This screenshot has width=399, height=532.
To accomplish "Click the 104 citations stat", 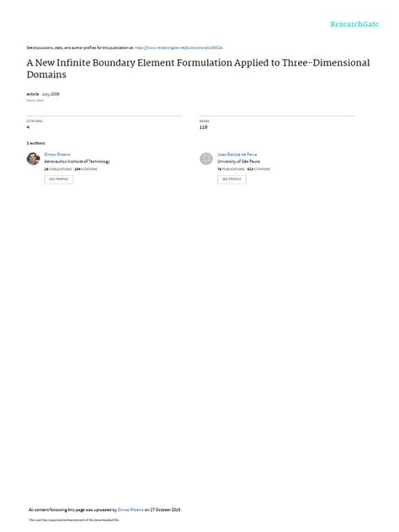I will click(x=86, y=169).
